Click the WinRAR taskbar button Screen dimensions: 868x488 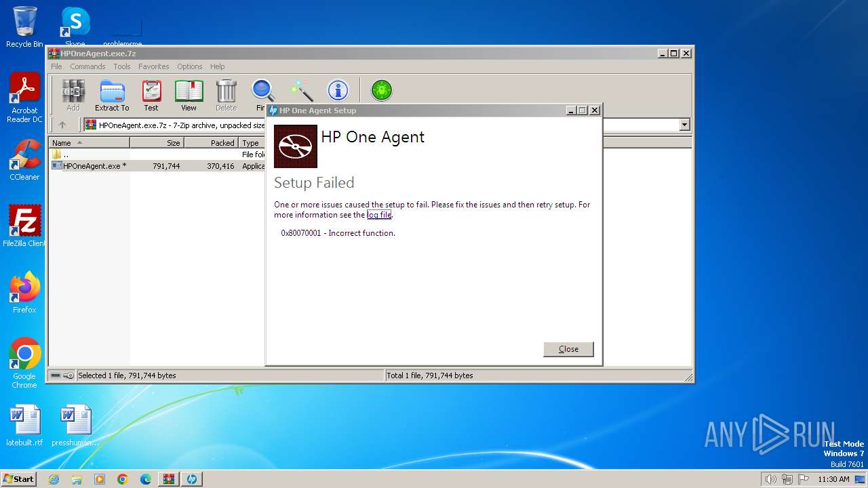coord(169,479)
